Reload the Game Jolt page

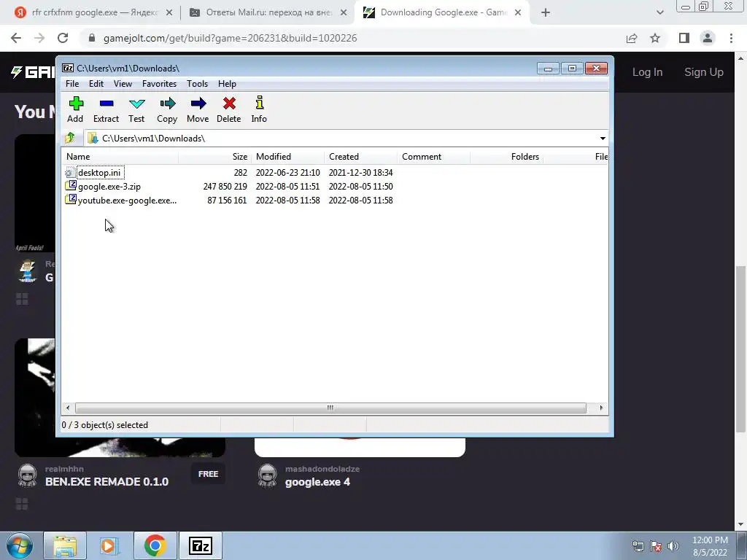[x=63, y=38]
